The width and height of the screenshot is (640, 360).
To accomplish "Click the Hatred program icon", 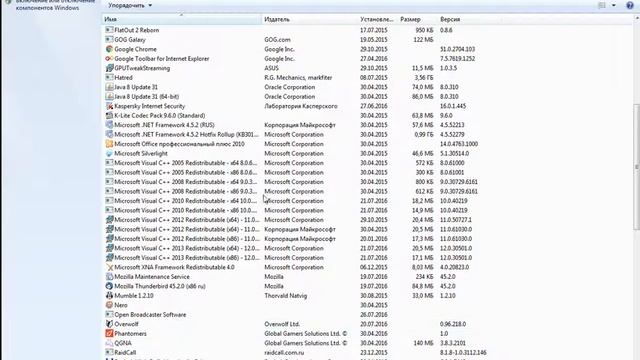I will [109, 77].
